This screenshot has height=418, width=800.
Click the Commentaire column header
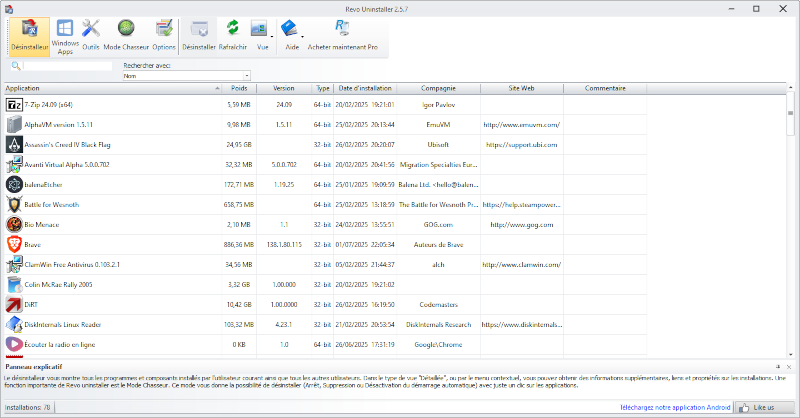pos(605,88)
